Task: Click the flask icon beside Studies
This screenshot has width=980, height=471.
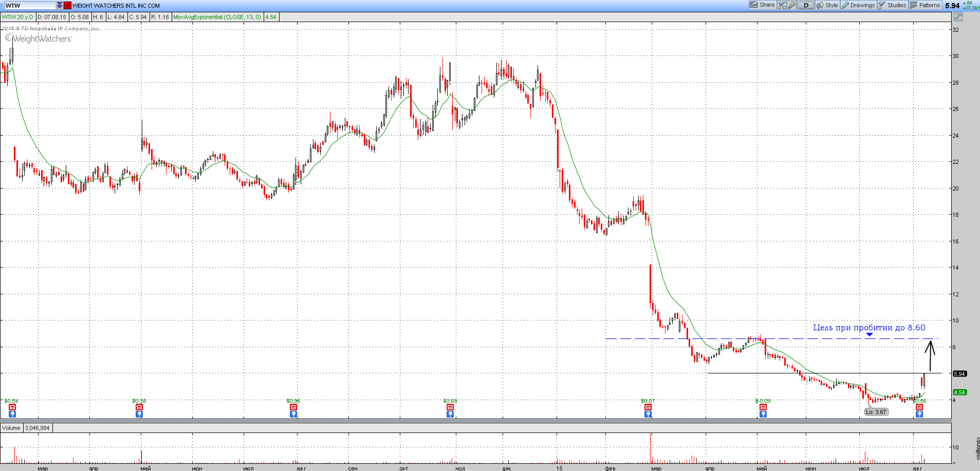Action: click(882, 5)
